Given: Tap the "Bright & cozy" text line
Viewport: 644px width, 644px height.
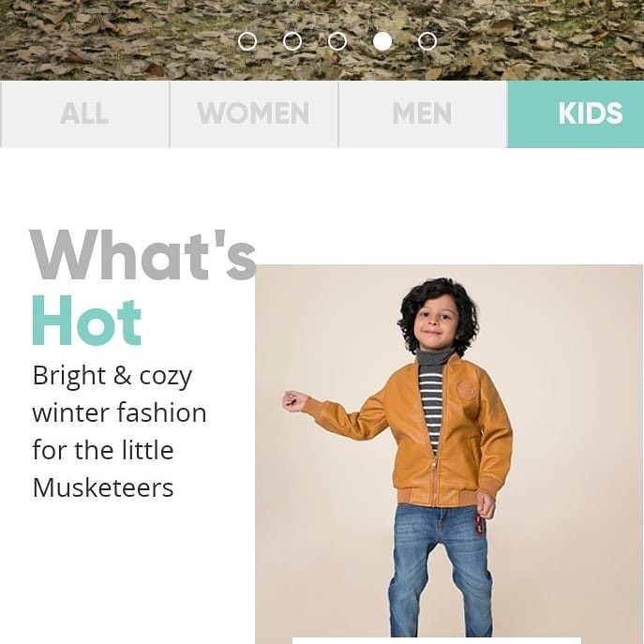Looking at the screenshot, I should point(112,376).
